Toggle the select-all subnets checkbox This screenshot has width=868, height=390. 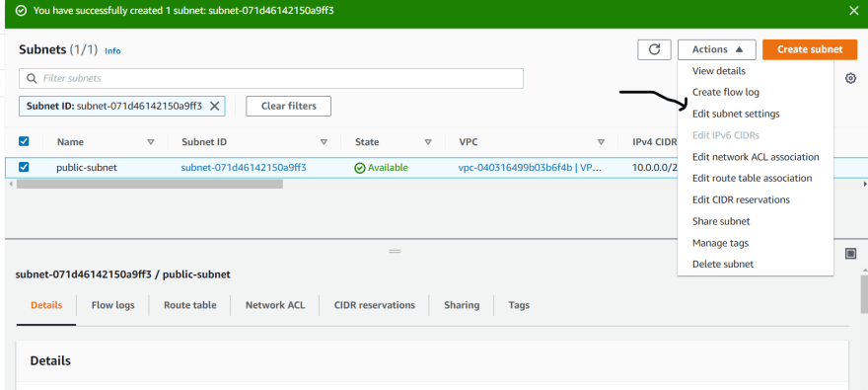[x=24, y=141]
